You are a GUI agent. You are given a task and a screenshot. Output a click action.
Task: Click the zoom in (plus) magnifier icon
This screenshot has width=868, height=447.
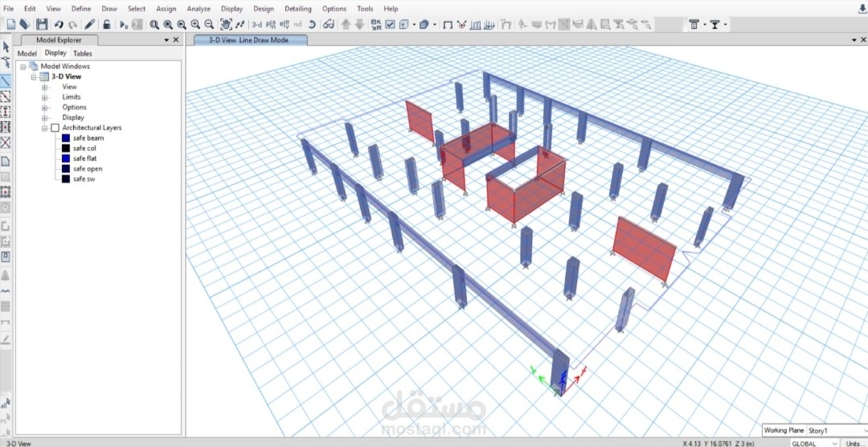tap(195, 24)
